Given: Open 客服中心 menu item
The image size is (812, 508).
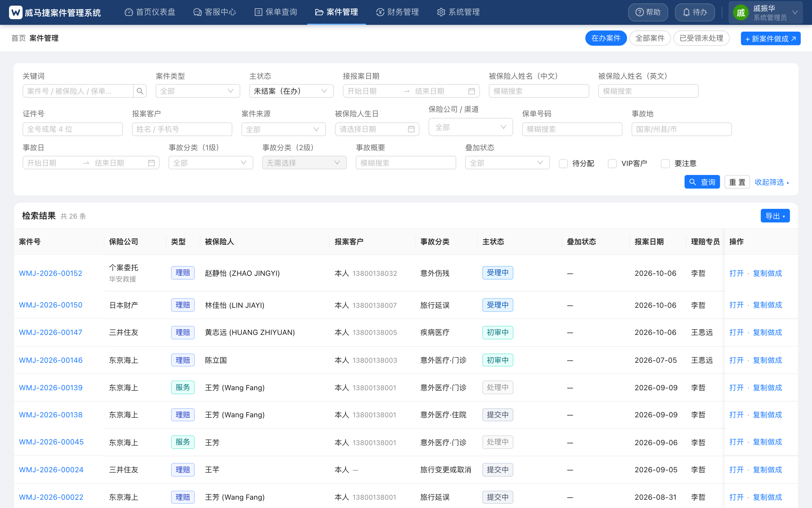Looking at the screenshot, I should point(215,12).
